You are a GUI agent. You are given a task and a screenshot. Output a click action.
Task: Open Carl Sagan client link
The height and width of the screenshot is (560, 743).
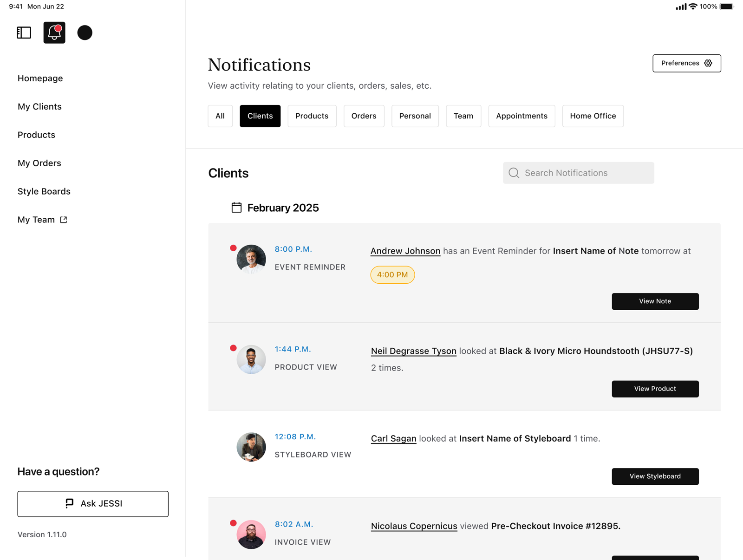[394, 439]
